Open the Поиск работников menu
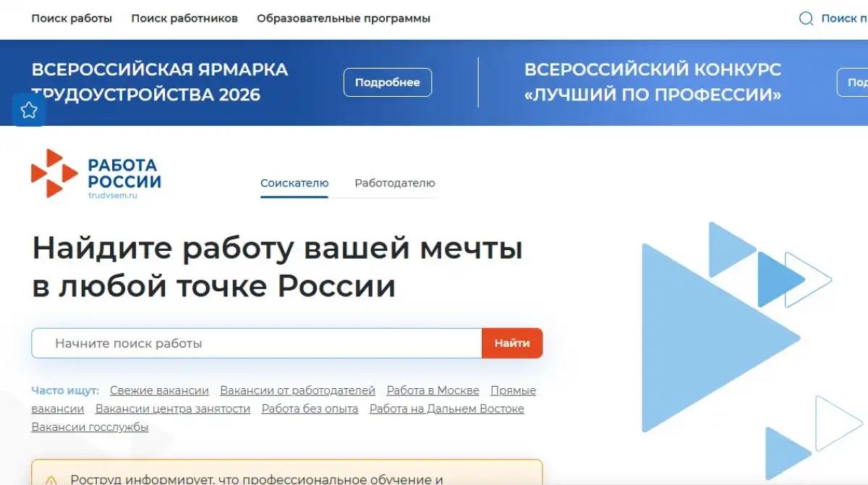 184,18
